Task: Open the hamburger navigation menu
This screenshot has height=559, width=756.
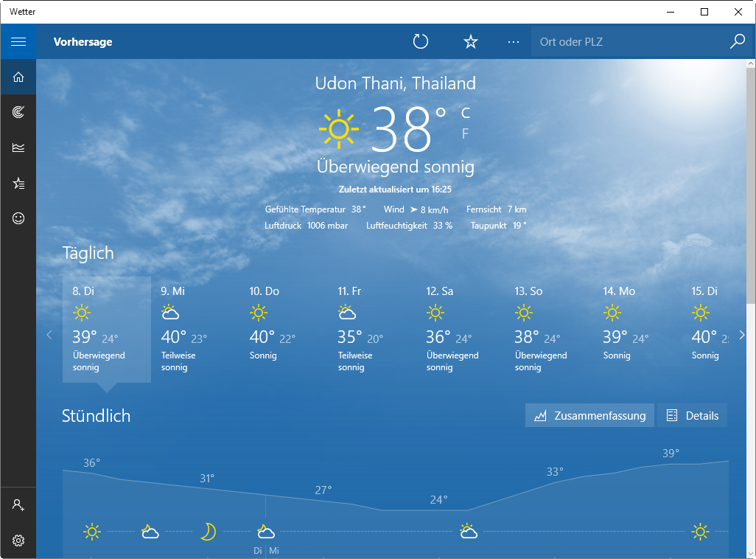Action: [x=18, y=42]
